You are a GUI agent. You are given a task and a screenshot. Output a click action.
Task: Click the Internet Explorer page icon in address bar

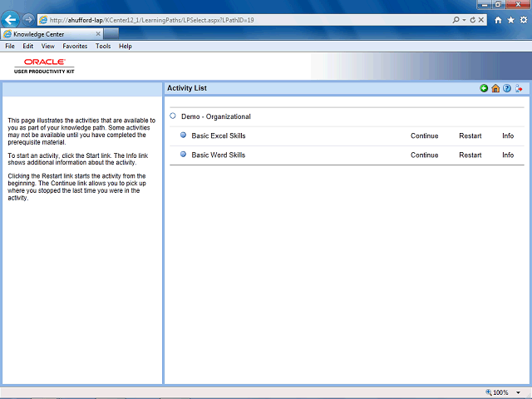(x=43, y=20)
